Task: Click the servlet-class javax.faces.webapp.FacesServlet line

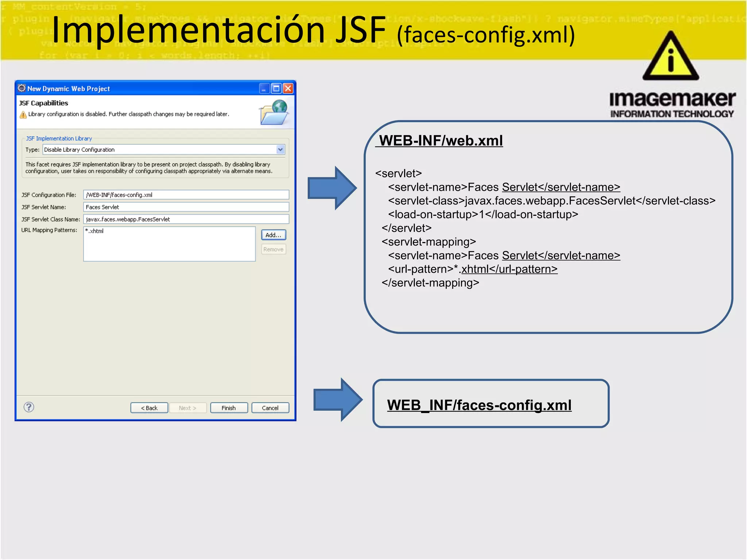Action: (x=551, y=201)
